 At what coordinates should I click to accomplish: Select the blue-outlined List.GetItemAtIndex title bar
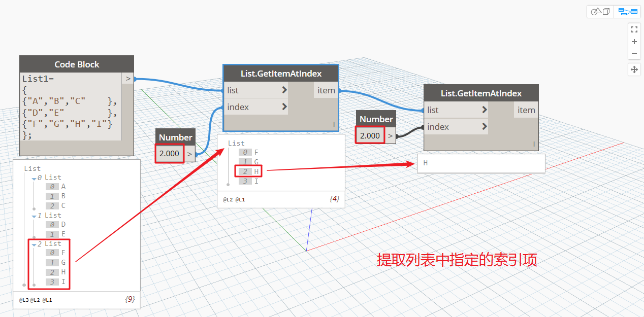pyautogui.click(x=281, y=74)
